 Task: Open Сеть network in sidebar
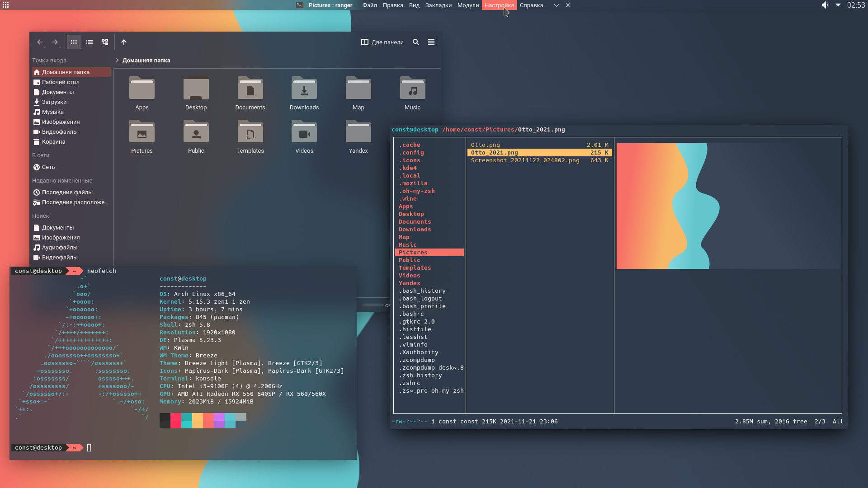click(71, 167)
